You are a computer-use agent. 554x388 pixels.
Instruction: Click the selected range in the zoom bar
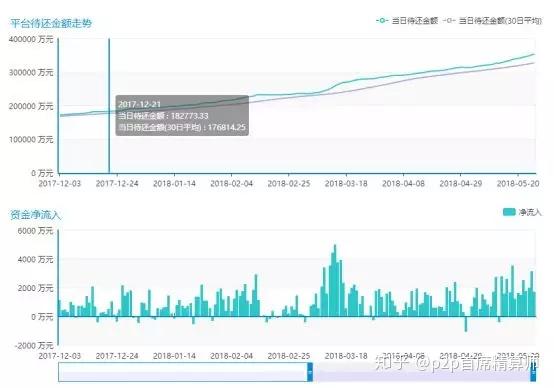click(x=422, y=372)
